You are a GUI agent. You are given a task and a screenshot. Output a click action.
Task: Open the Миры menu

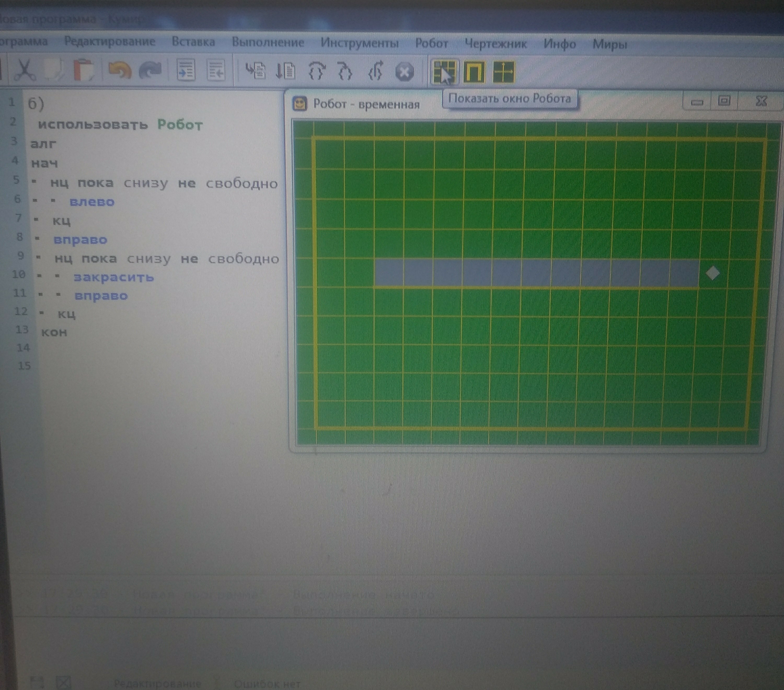[x=609, y=44]
